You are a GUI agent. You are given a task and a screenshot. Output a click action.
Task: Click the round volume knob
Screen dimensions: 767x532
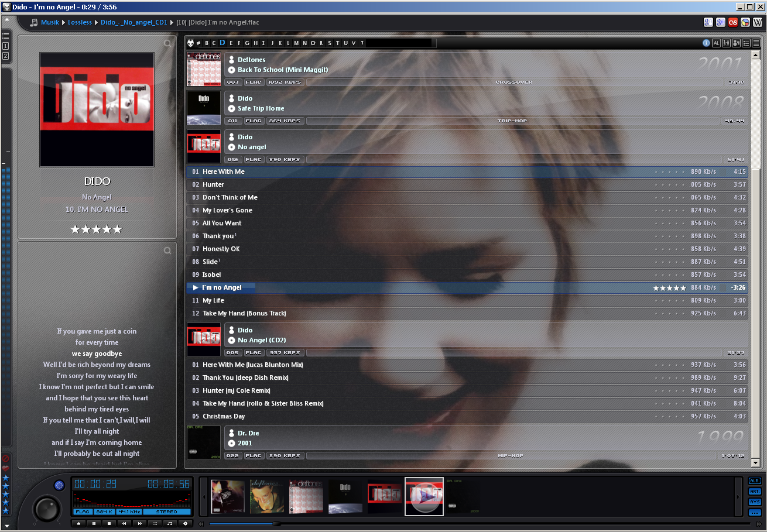47,509
